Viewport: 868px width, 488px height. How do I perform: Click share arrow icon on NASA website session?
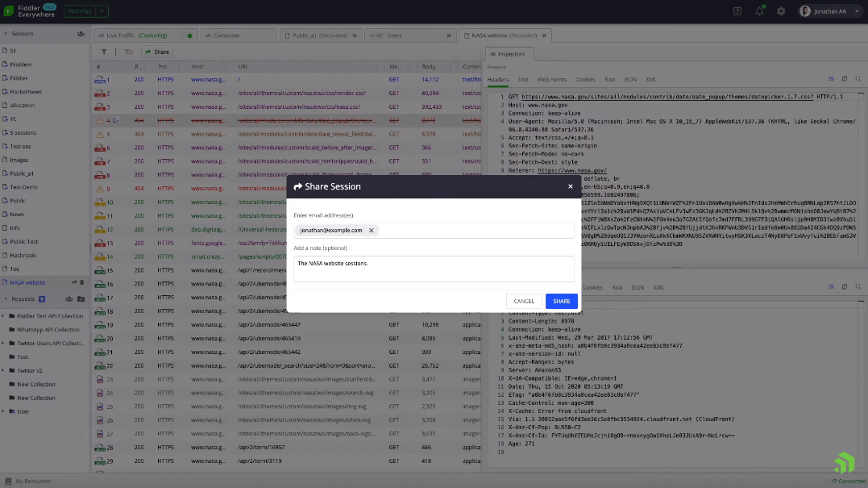tap(74, 282)
